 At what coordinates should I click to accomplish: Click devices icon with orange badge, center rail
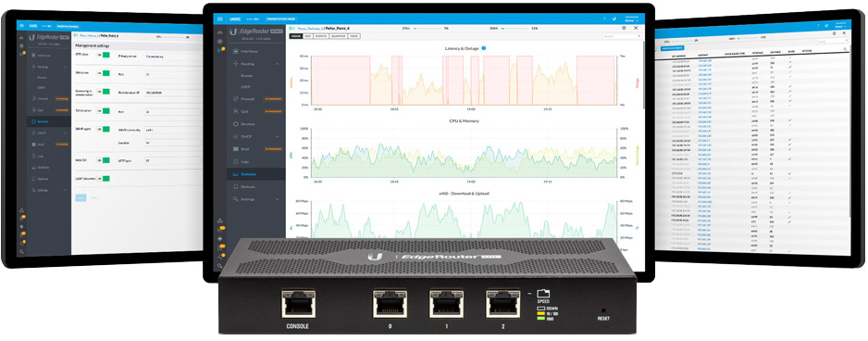pos(221,50)
